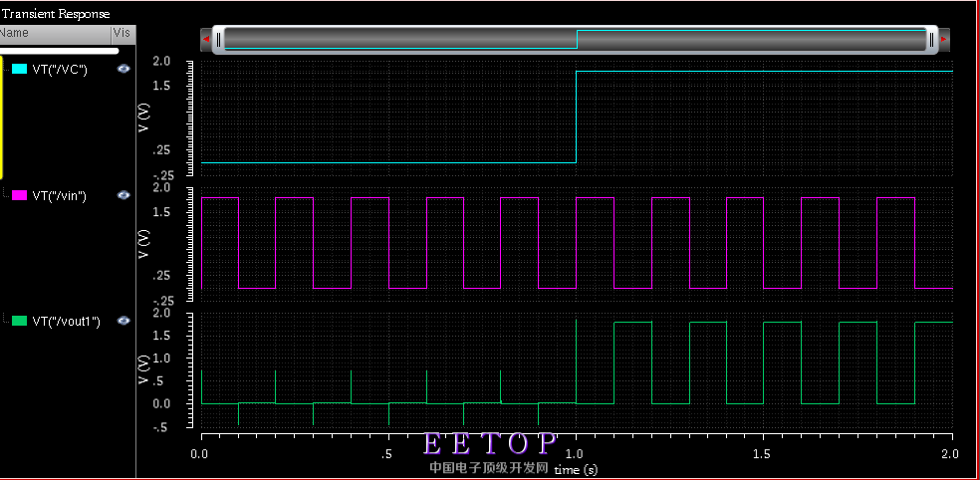The image size is (980, 480).
Task: Click the V (V) label of VC strip
Action: tap(143, 119)
